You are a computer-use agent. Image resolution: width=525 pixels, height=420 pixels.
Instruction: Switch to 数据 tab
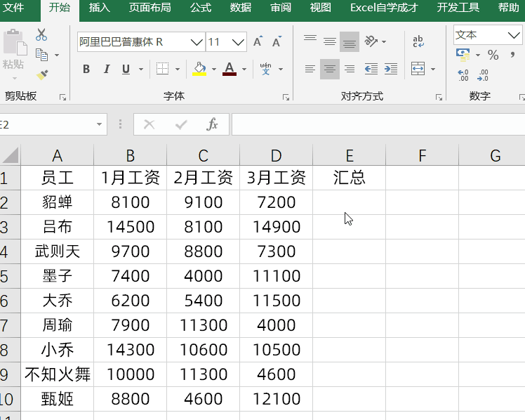[x=241, y=7]
